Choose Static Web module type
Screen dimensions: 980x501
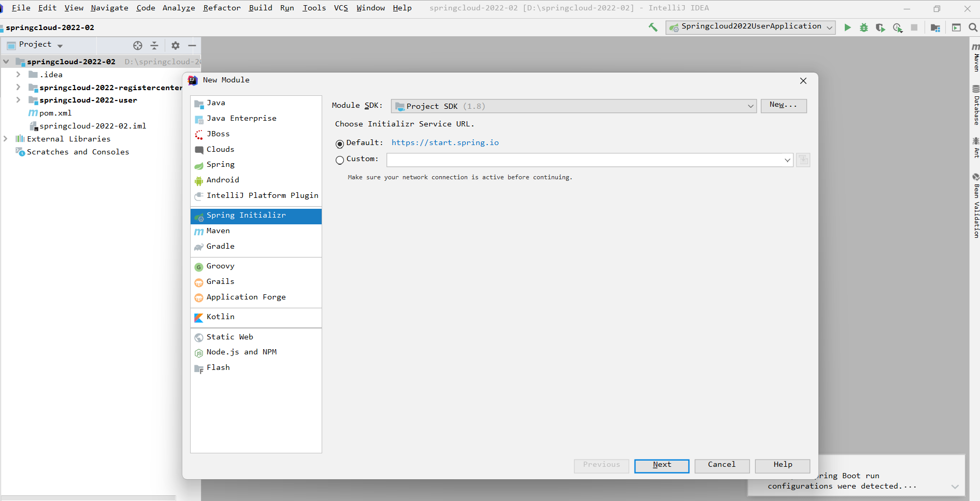pyautogui.click(x=256, y=337)
